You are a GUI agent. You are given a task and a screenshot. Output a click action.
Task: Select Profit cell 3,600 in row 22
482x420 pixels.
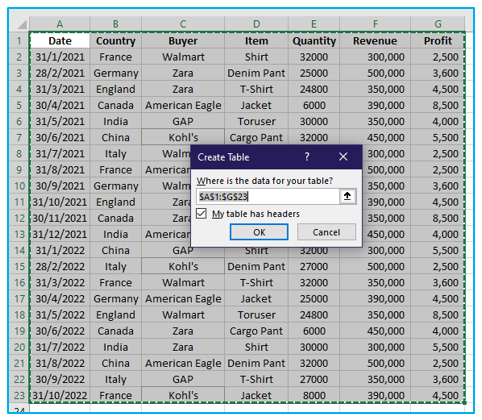point(438,379)
